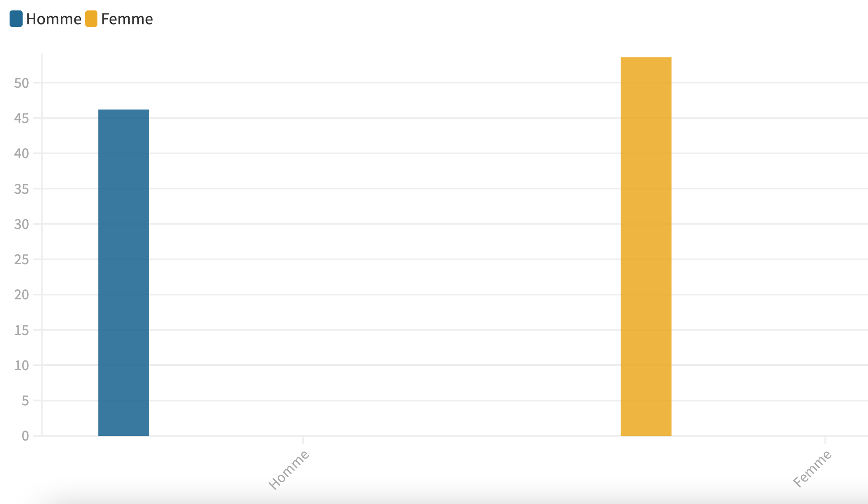The width and height of the screenshot is (868, 504).
Task: Click the top of the Femme bar
Action: pyautogui.click(x=646, y=58)
